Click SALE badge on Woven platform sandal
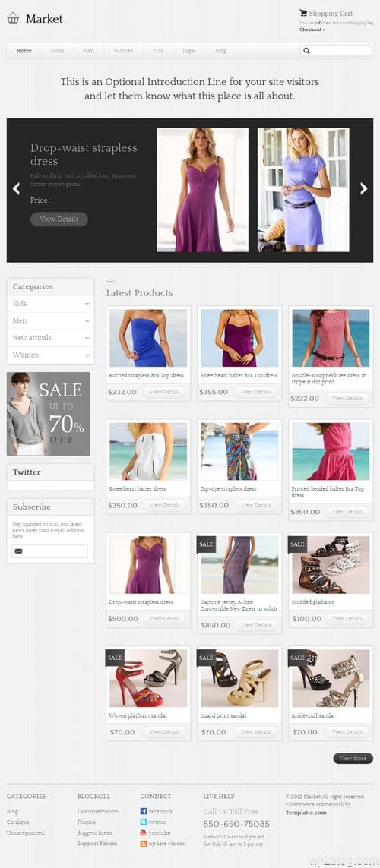 pyautogui.click(x=115, y=658)
